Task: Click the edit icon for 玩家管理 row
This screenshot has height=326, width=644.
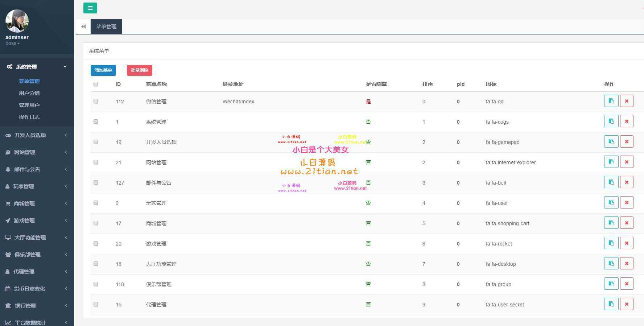Action: click(611, 202)
